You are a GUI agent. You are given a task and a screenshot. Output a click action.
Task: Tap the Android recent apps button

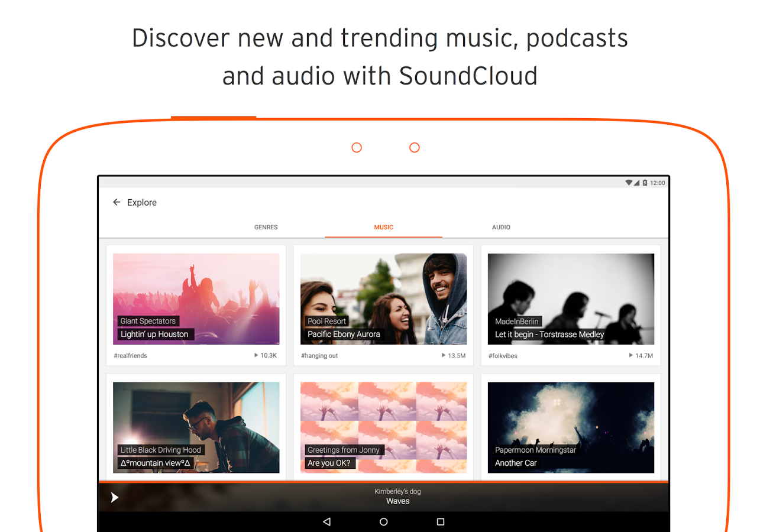point(441,522)
